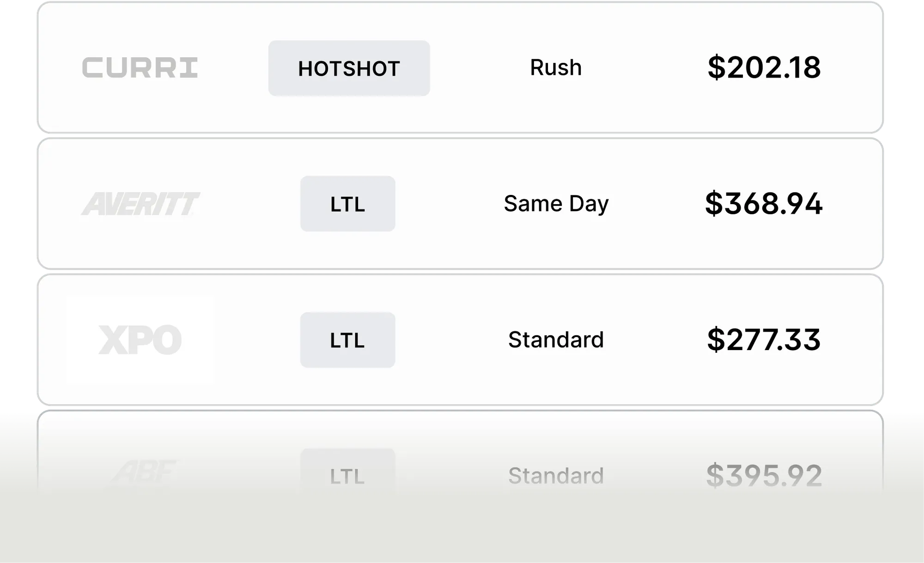Click the Standard label in ABF row
This screenshot has height=563, width=924.
point(556,476)
